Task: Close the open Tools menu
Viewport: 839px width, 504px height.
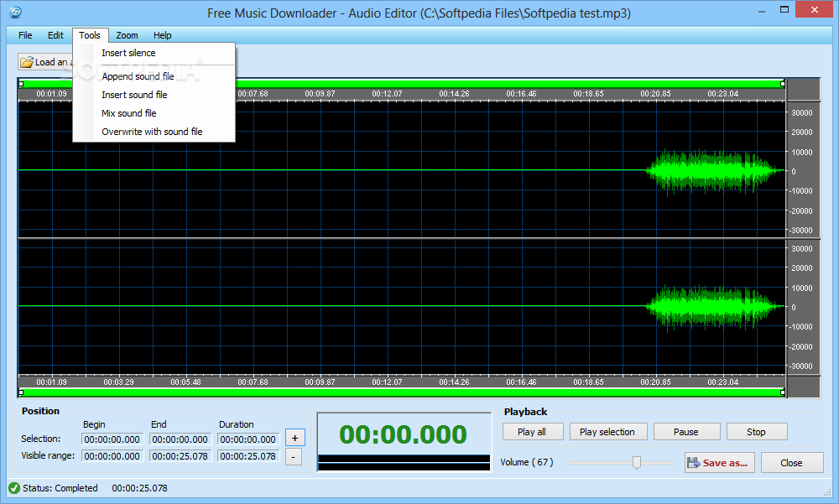Action: click(90, 35)
